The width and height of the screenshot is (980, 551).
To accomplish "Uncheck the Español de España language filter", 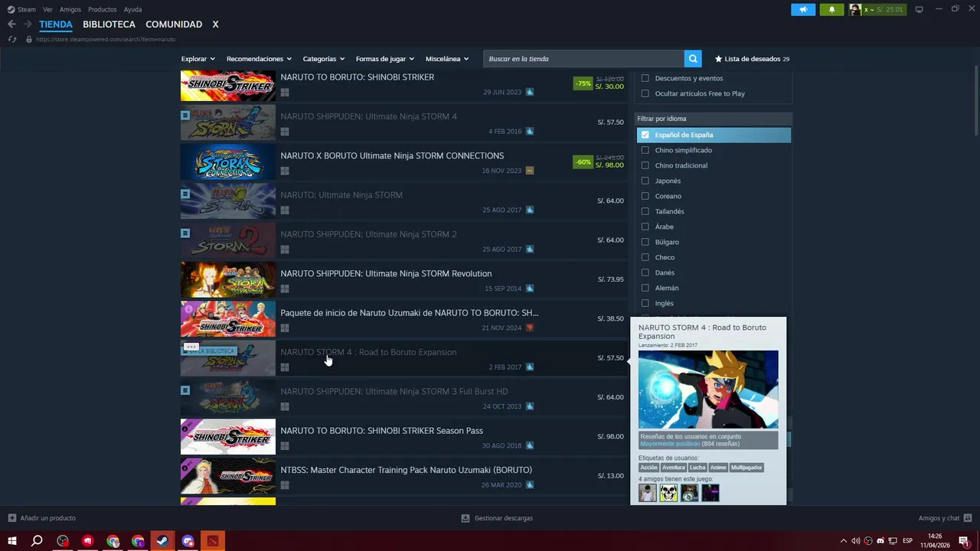I will pos(645,135).
